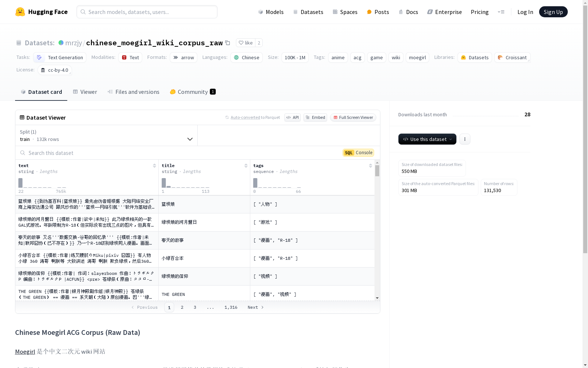
Task: Click the datasets stack icon beside Datasets label
Action: pos(19,43)
